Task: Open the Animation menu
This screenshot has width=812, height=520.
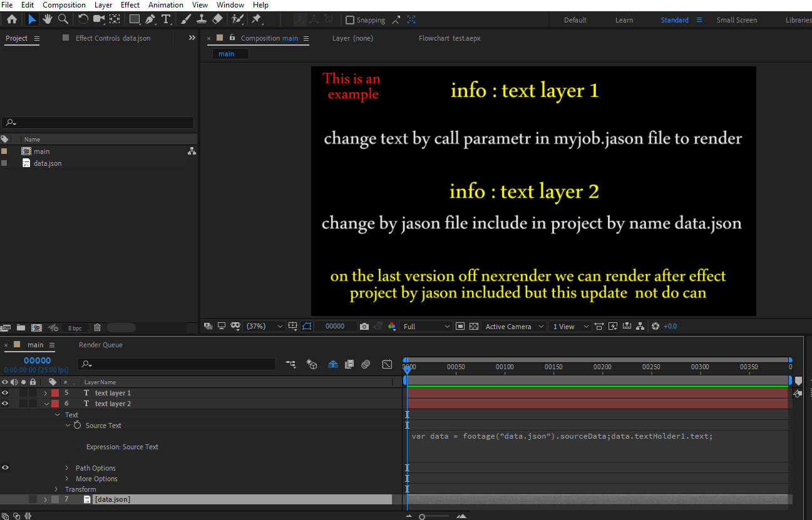Action: pos(165,5)
